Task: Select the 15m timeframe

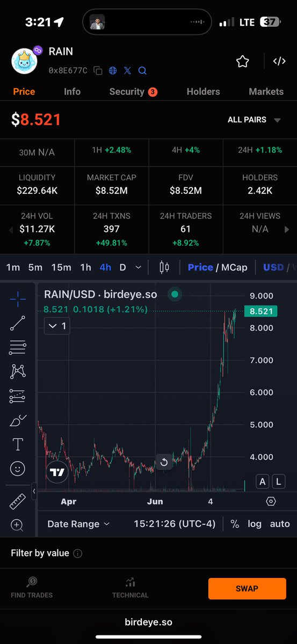Action: click(x=61, y=267)
